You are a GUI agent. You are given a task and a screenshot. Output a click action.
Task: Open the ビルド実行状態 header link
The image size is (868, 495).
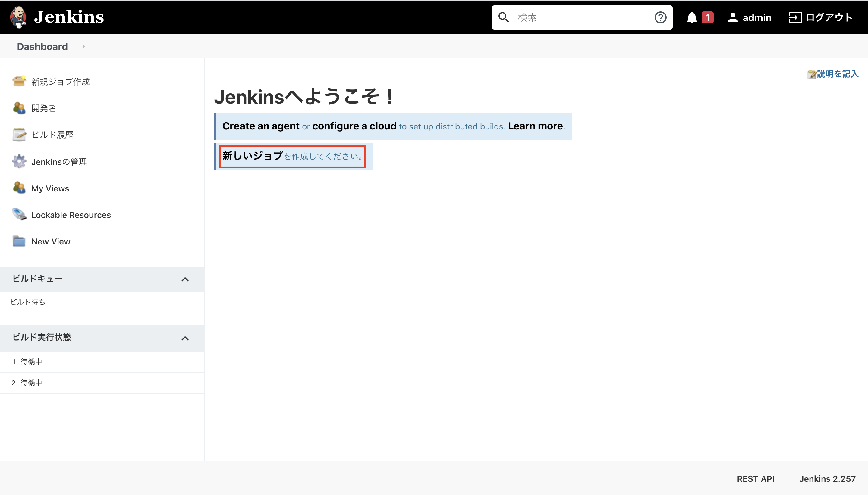pos(42,337)
